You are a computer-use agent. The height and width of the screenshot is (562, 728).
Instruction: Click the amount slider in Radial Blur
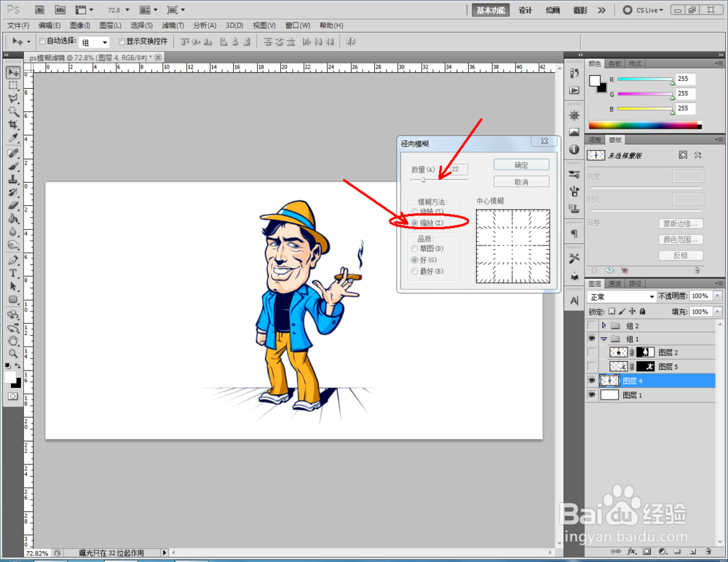[x=439, y=180]
